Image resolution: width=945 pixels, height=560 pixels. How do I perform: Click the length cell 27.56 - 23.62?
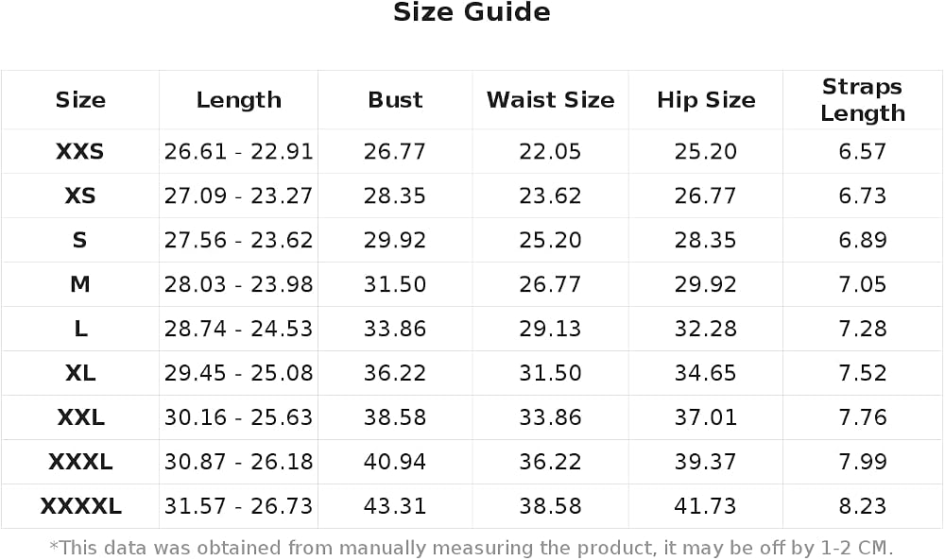coord(239,240)
